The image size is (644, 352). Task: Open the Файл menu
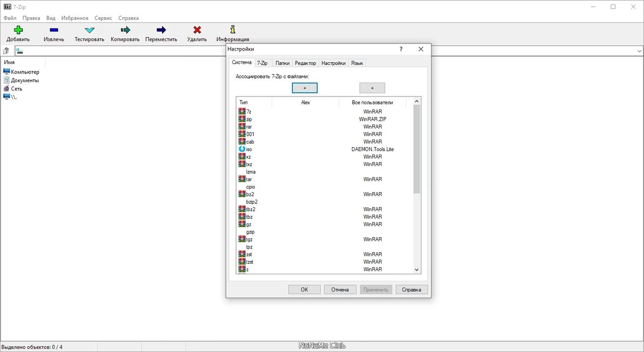[x=10, y=18]
